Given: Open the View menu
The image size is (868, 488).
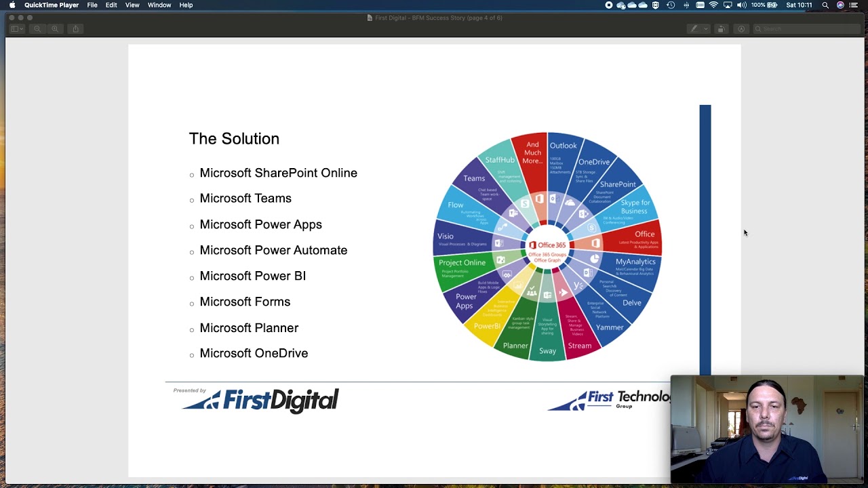Looking at the screenshot, I should click(132, 5).
